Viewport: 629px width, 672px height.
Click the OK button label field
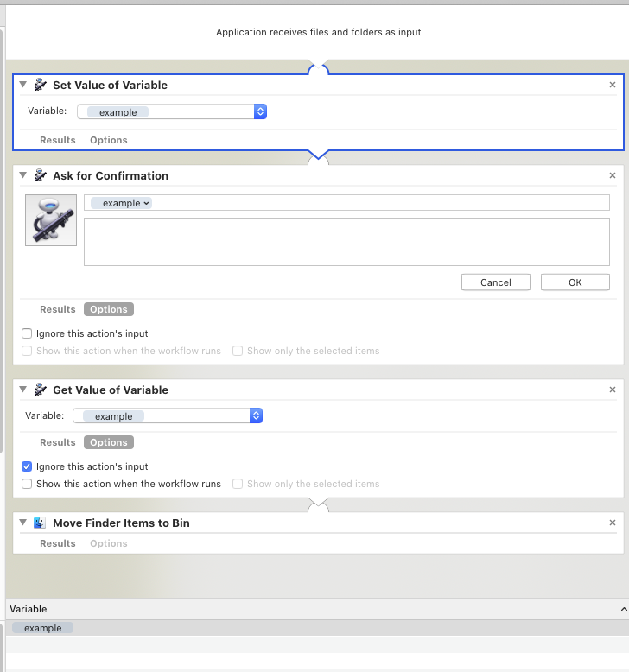575,282
